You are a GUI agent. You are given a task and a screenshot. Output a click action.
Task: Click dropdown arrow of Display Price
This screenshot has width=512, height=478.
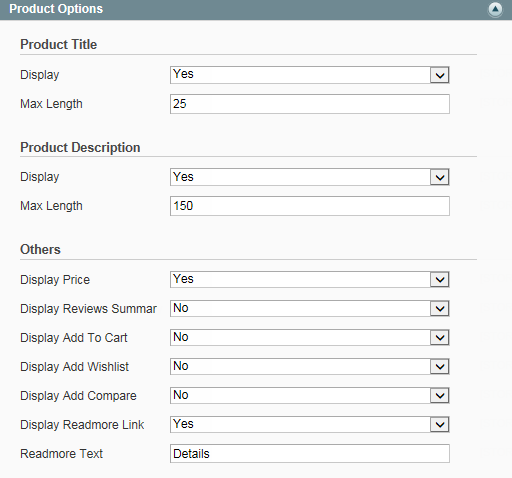click(x=440, y=280)
